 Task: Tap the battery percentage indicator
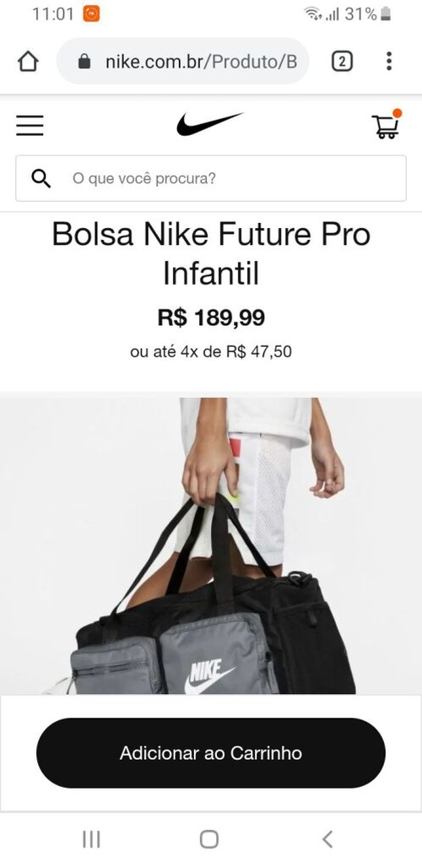[x=360, y=14]
